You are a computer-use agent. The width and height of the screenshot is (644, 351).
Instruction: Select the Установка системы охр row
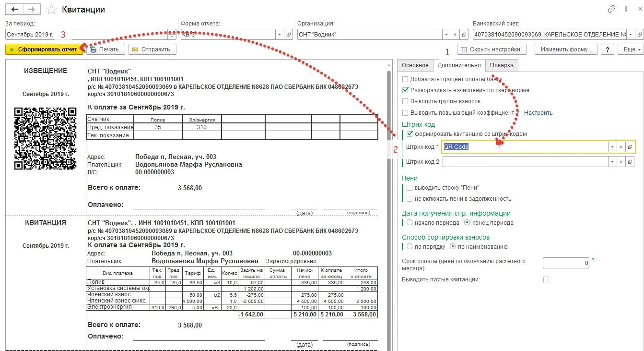coord(118,289)
